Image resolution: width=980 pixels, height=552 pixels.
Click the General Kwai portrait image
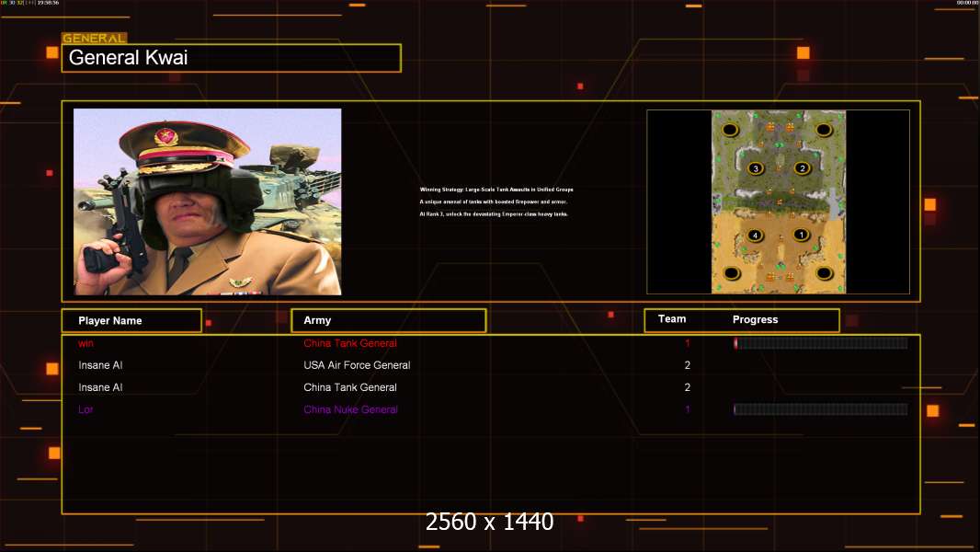207,201
